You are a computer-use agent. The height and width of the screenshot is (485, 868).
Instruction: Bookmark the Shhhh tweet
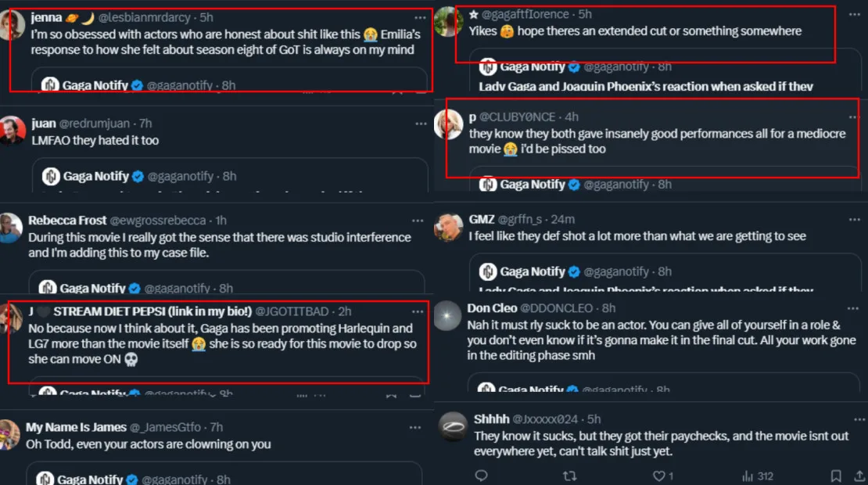[x=836, y=476]
